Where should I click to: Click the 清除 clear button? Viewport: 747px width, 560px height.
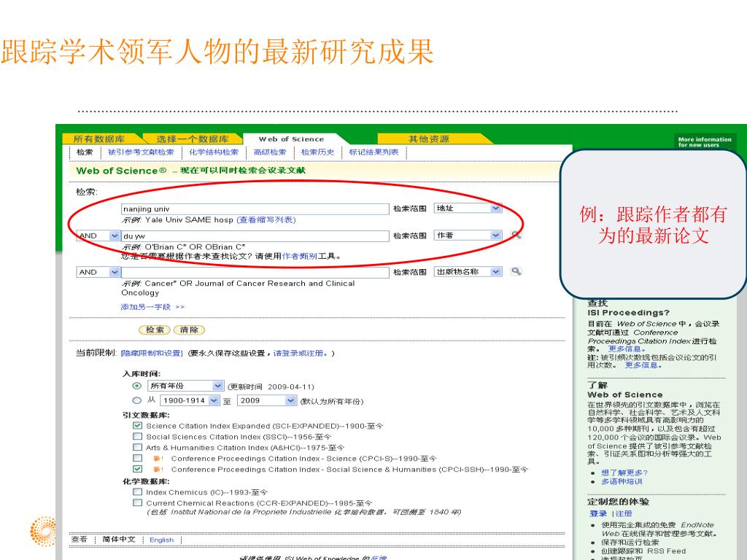pyautogui.click(x=189, y=330)
